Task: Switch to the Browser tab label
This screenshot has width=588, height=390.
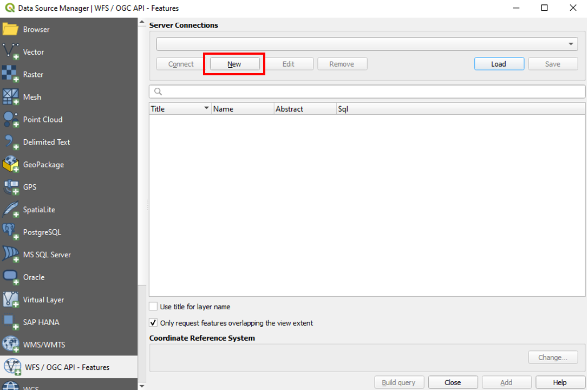Action: click(x=36, y=29)
